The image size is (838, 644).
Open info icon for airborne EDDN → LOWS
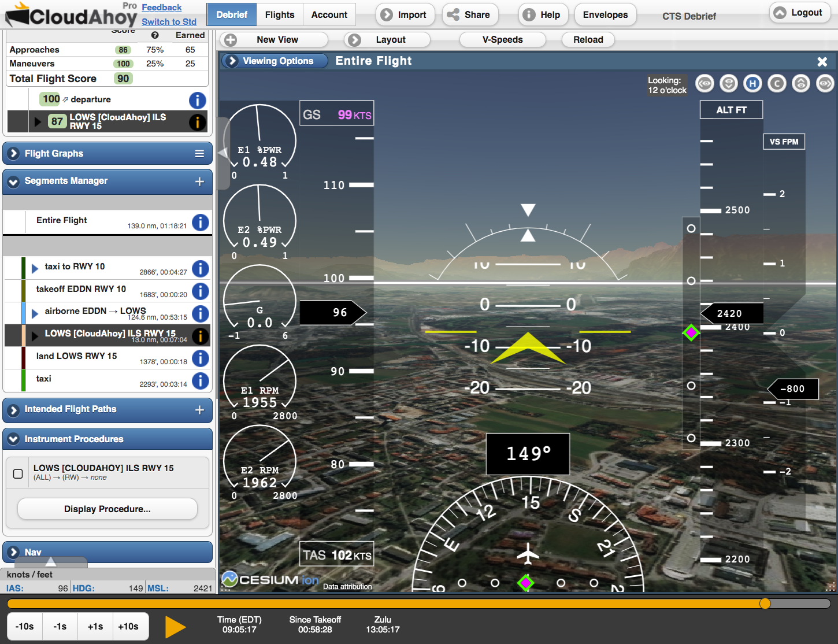point(201,314)
